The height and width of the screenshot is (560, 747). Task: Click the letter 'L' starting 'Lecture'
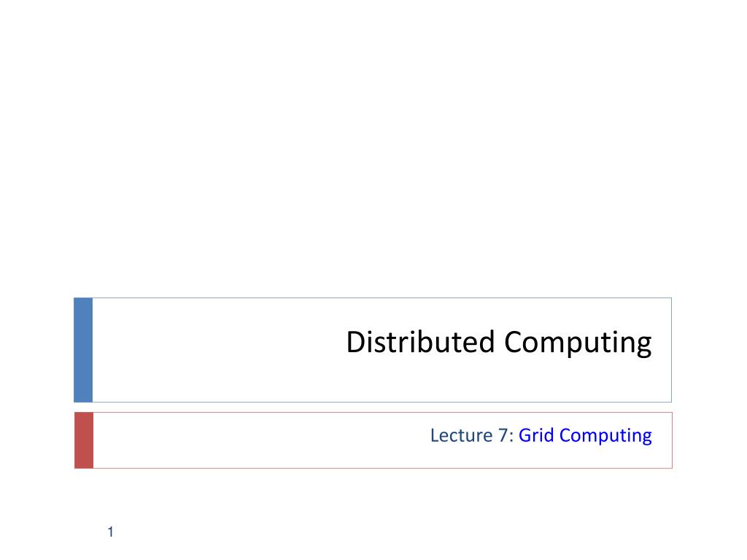pyautogui.click(x=435, y=435)
